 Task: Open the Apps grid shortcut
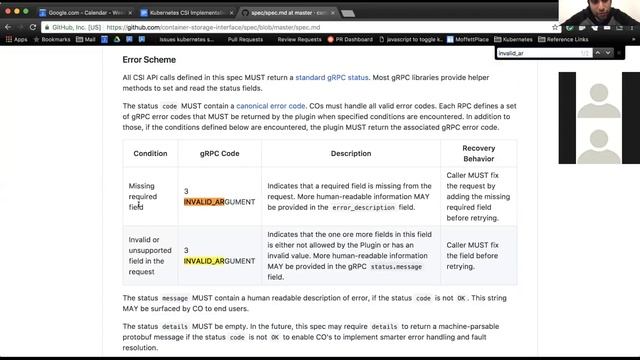16,40
